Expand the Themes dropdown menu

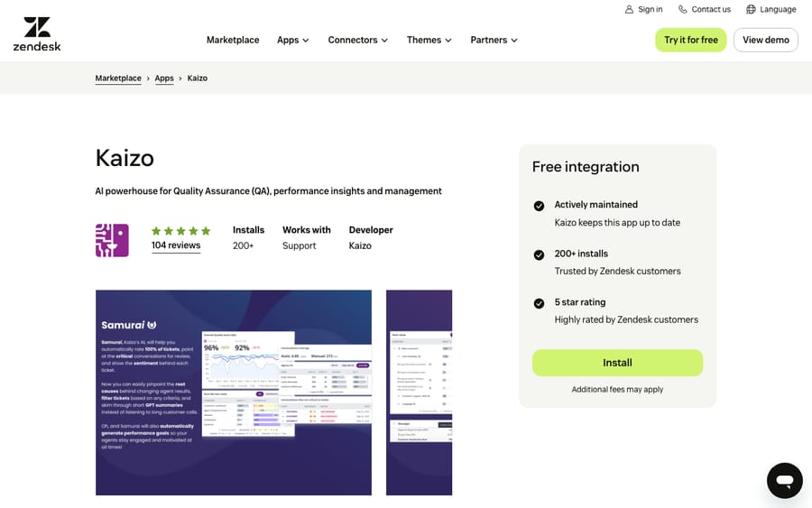point(429,40)
